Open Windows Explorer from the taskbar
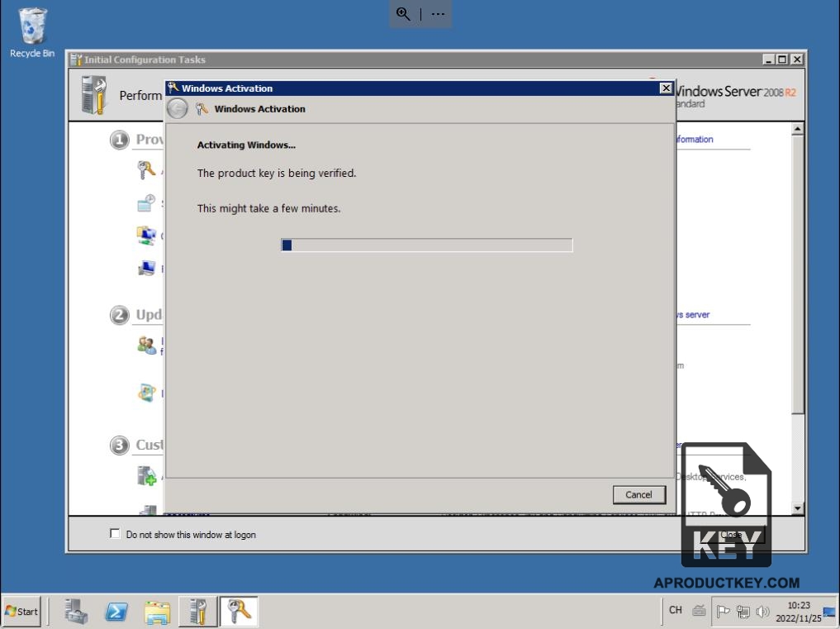Screen dimensions: 840x629 tap(157, 612)
